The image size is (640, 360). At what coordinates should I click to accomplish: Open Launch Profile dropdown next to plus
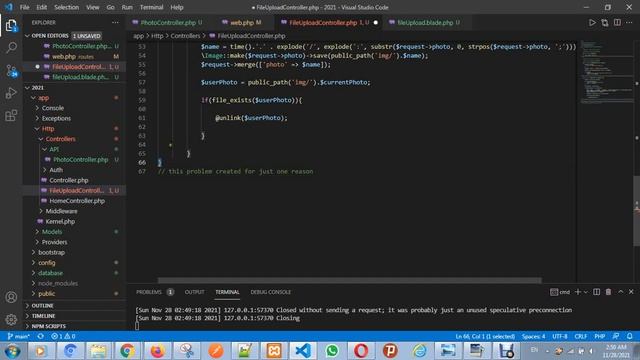tap(586, 292)
